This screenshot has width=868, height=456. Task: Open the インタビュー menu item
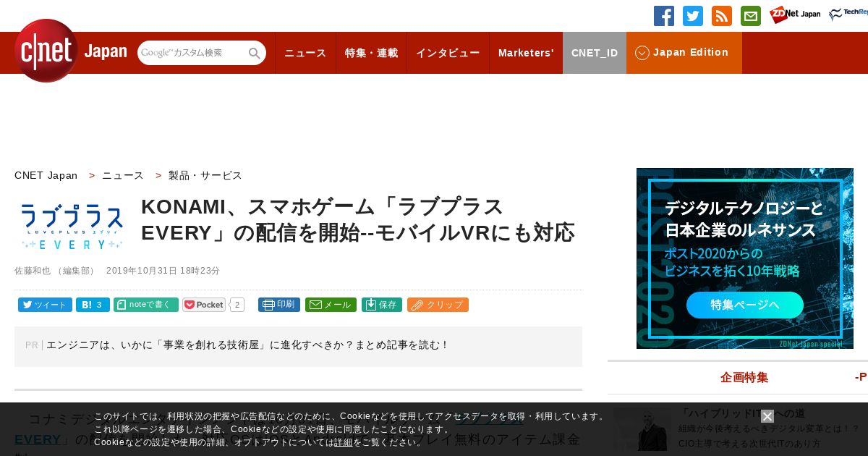pos(448,53)
